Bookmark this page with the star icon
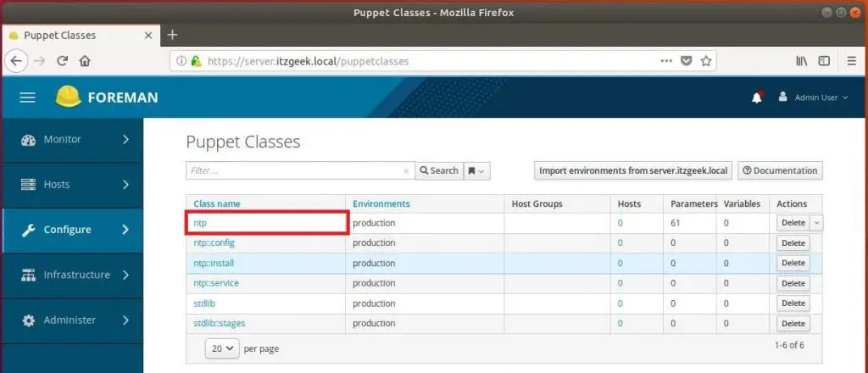 pos(706,61)
